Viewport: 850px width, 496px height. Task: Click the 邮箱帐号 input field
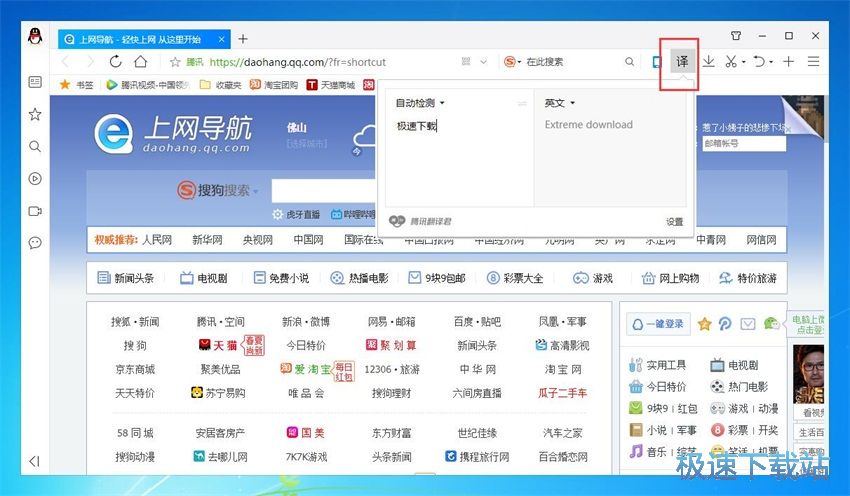744,144
